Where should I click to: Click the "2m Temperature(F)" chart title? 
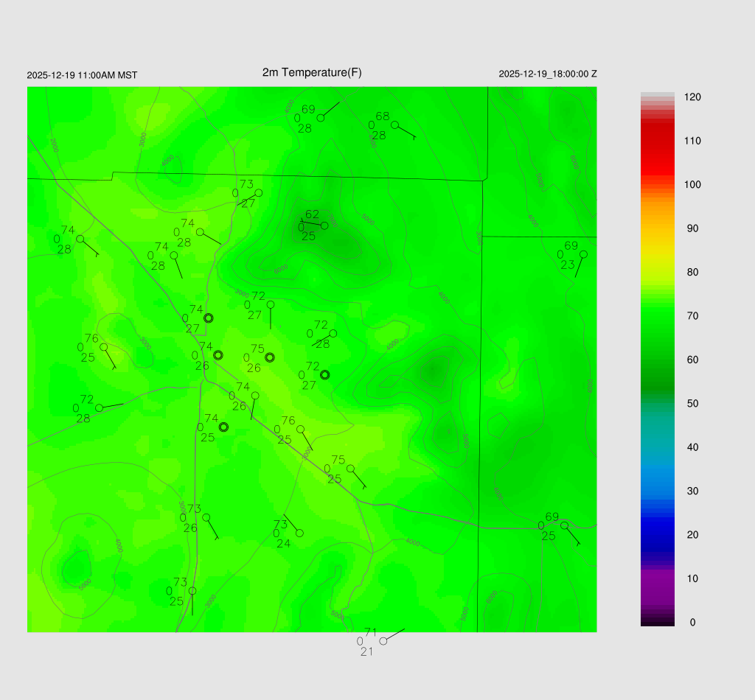(312, 72)
